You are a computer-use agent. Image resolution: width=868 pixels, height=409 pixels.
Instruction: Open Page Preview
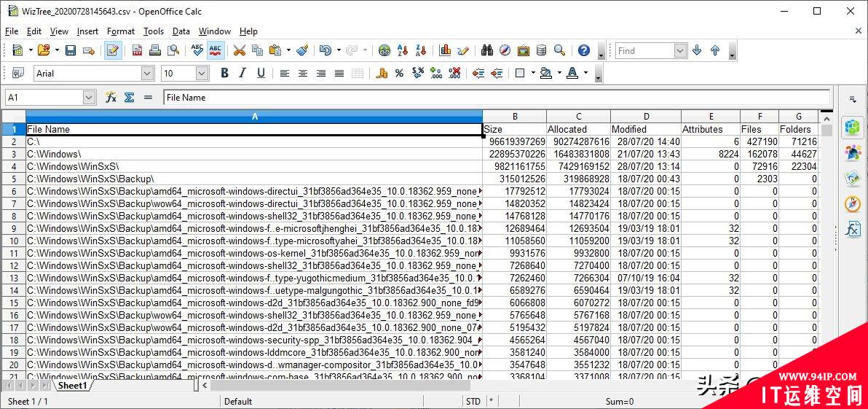point(173,50)
